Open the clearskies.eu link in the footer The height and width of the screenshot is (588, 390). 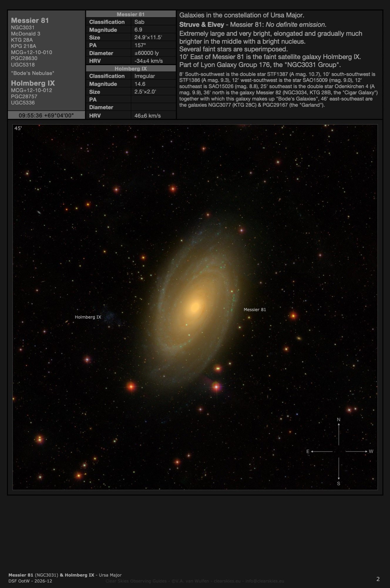click(227, 581)
